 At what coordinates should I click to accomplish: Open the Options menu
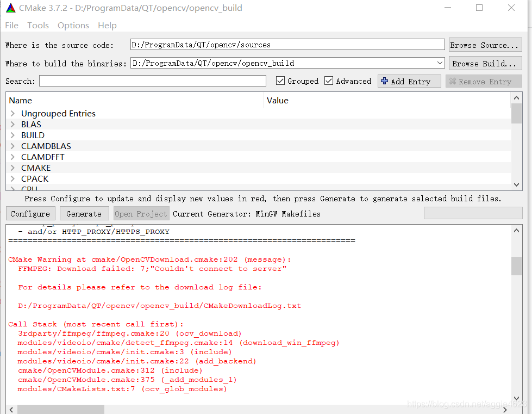coord(73,26)
